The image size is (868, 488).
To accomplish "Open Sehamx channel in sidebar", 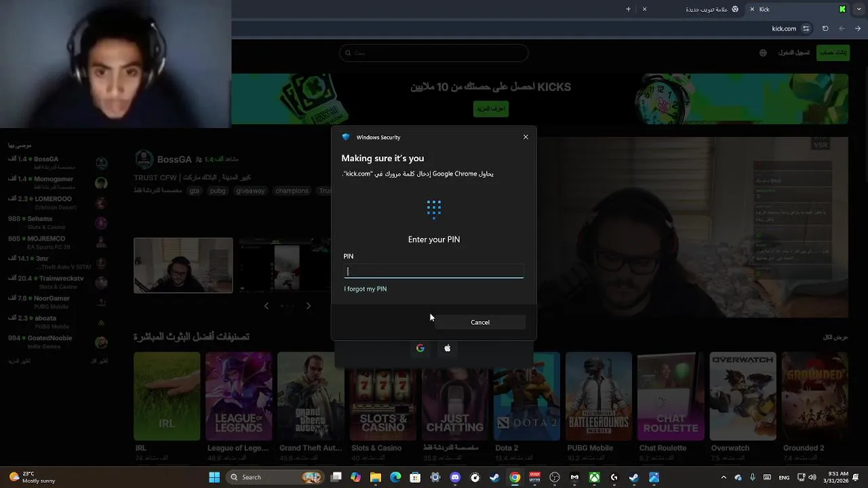I will (58, 222).
